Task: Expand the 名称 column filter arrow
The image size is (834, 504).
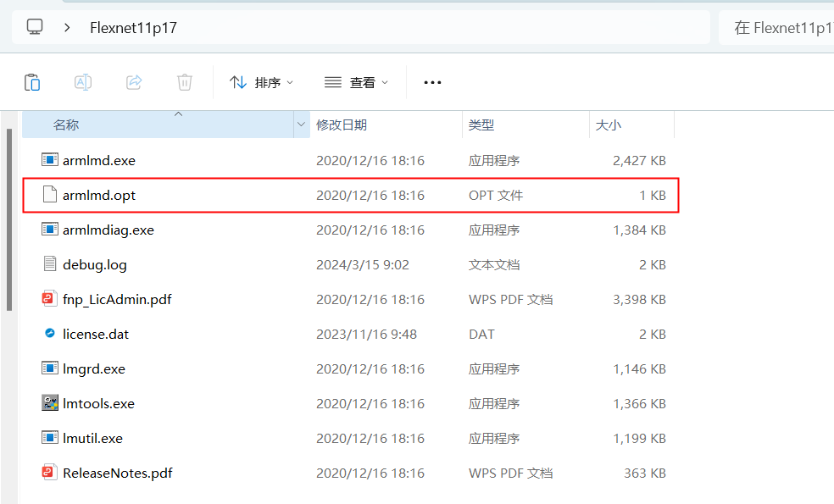Action: (301, 125)
